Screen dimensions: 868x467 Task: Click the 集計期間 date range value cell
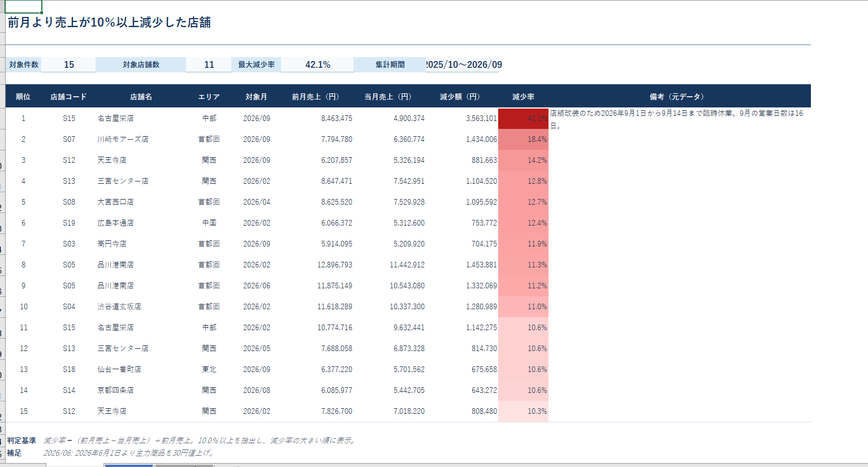pos(463,65)
